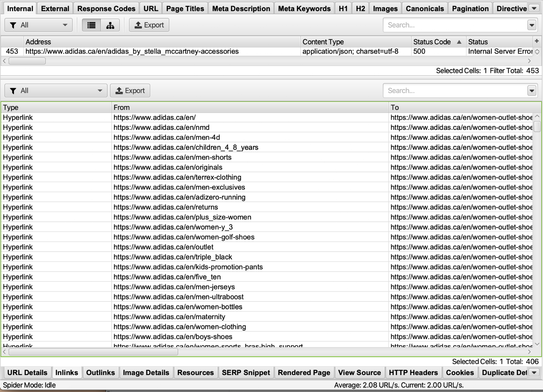
Task: Select the adidas_by_stella_mccartney-accessories address cell
Action: tap(162, 52)
